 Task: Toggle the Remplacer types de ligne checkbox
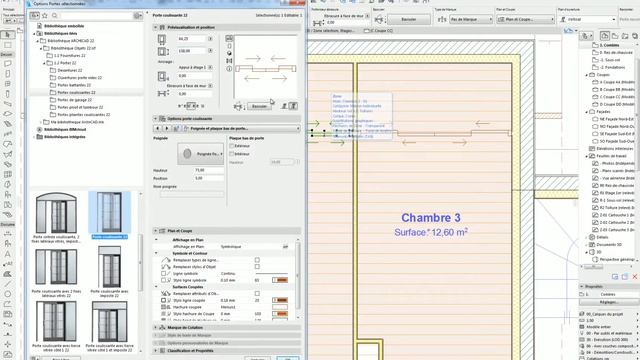click(x=257, y=260)
